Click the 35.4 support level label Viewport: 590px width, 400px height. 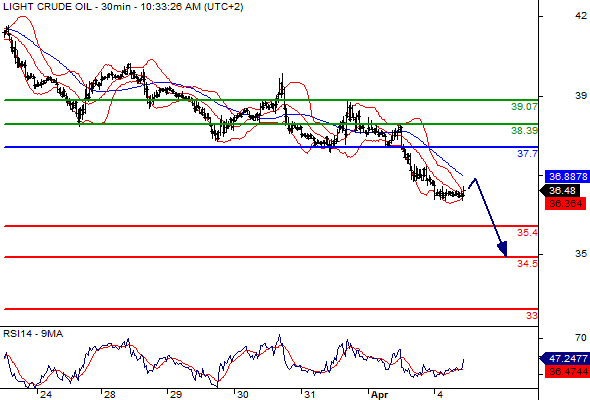point(527,233)
